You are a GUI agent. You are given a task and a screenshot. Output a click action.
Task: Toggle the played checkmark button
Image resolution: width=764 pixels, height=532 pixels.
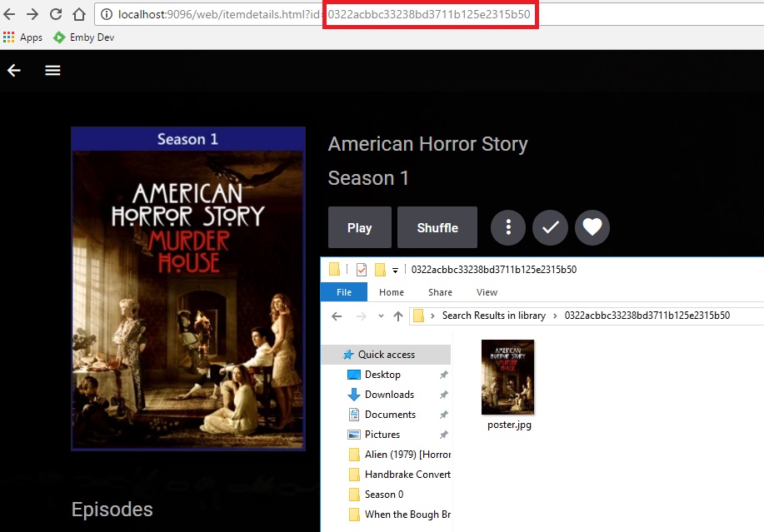(x=550, y=227)
